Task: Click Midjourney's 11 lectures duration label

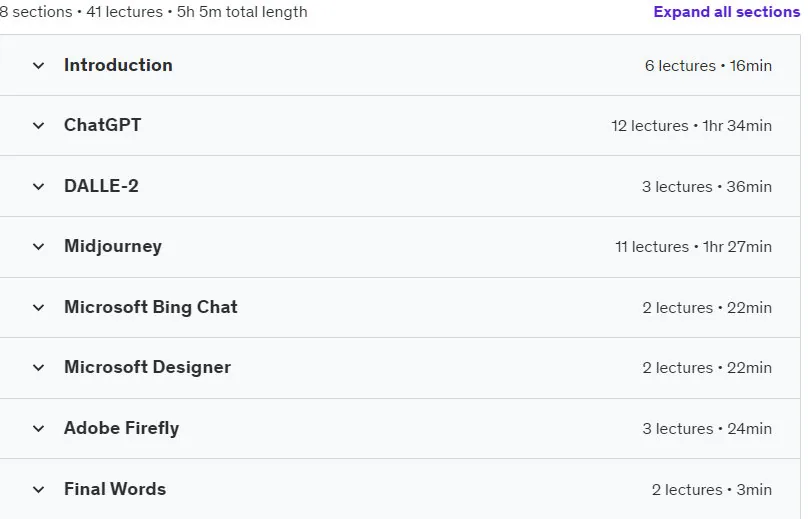Action: click(x=694, y=247)
